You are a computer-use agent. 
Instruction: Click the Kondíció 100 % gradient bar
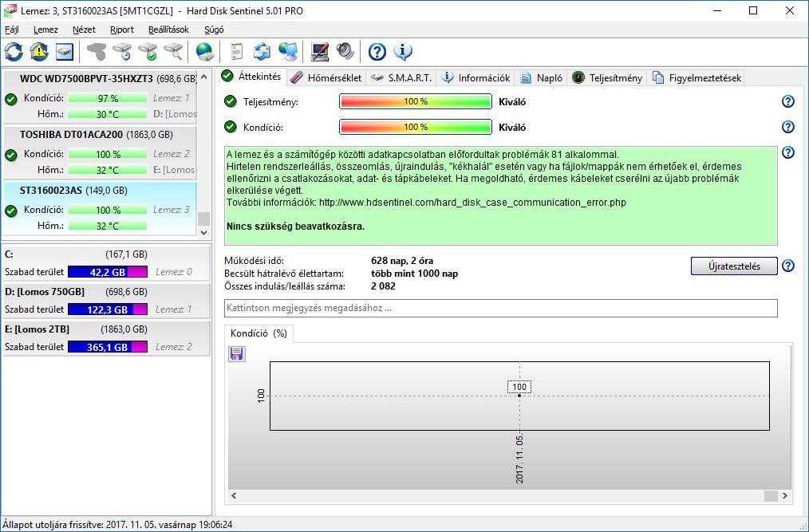point(416,127)
